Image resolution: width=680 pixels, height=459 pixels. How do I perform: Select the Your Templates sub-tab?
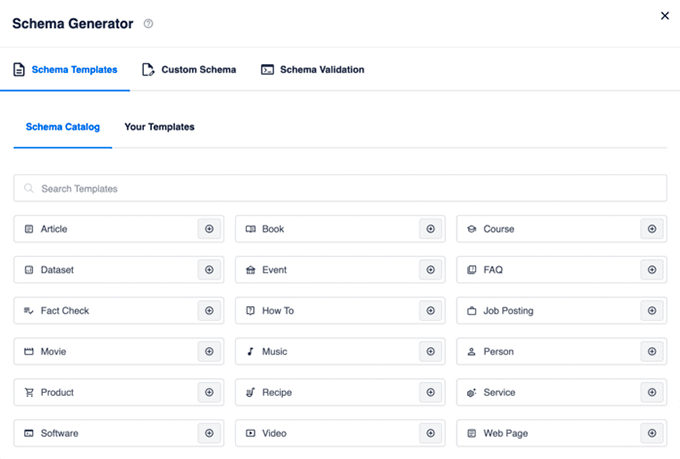point(159,127)
